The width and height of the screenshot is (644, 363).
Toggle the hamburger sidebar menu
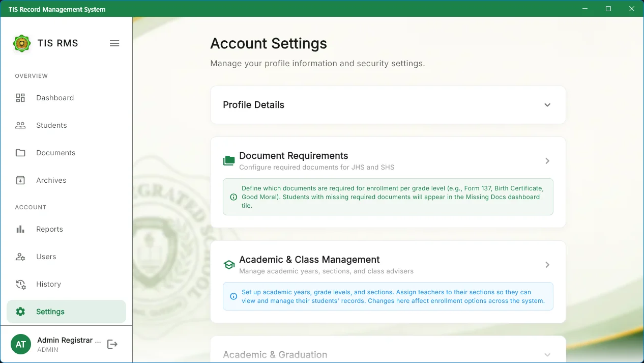pyautogui.click(x=114, y=43)
